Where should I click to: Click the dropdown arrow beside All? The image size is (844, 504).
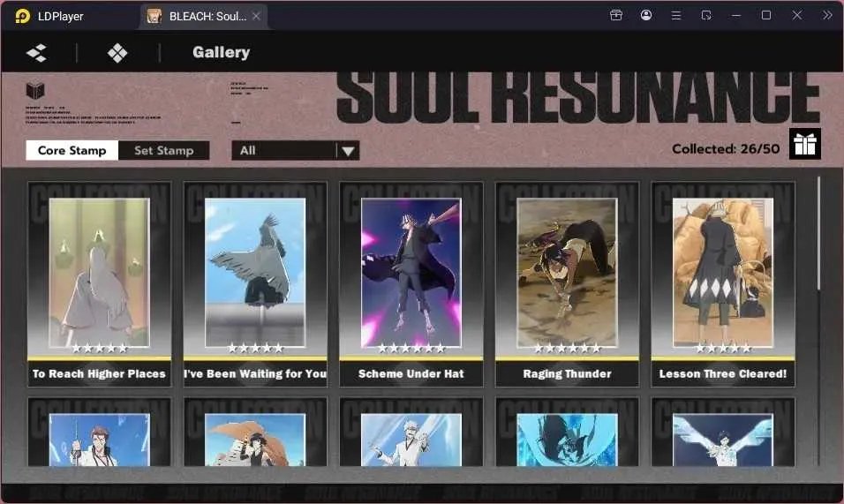348,151
